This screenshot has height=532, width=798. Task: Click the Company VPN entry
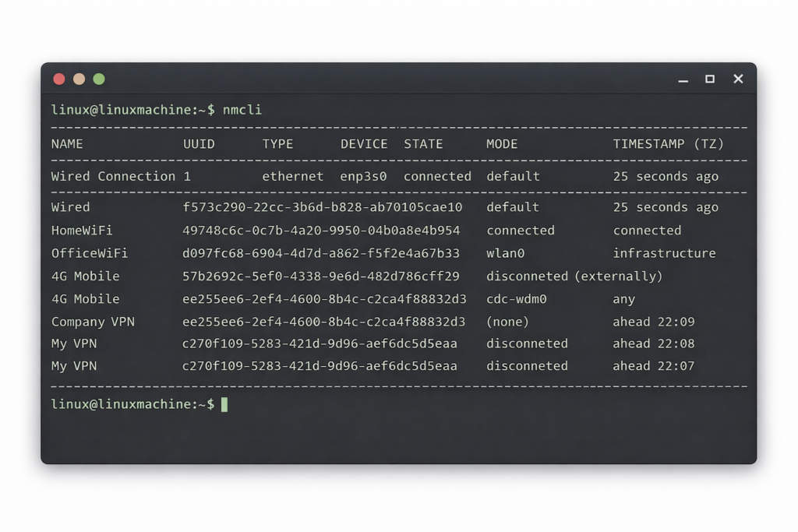93,322
